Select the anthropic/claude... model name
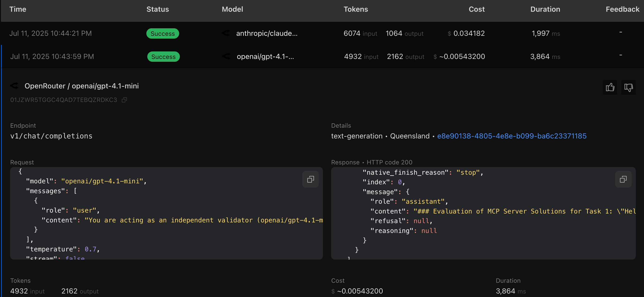Viewport: 644px width, 297px height. click(x=267, y=33)
